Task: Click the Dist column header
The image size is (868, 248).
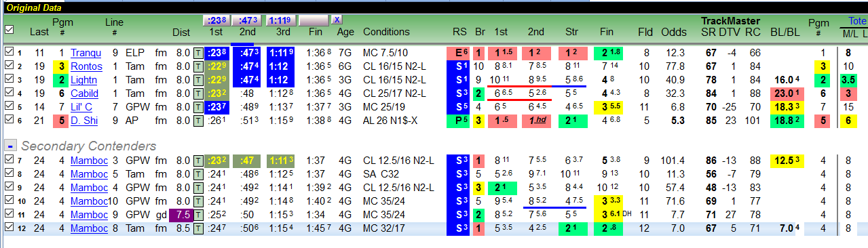Action: coord(181,32)
